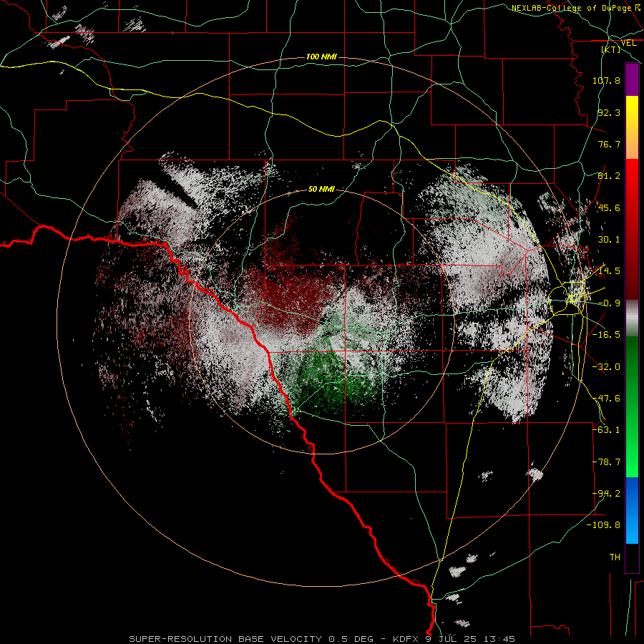Click the -16.5 velocity scale value
The height and width of the screenshot is (644, 644).
606,335
